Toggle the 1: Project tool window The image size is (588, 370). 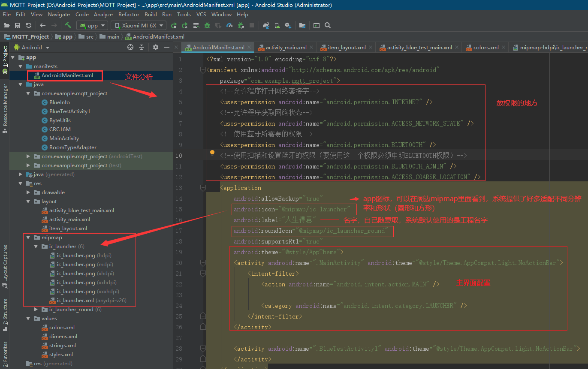[5, 60]
